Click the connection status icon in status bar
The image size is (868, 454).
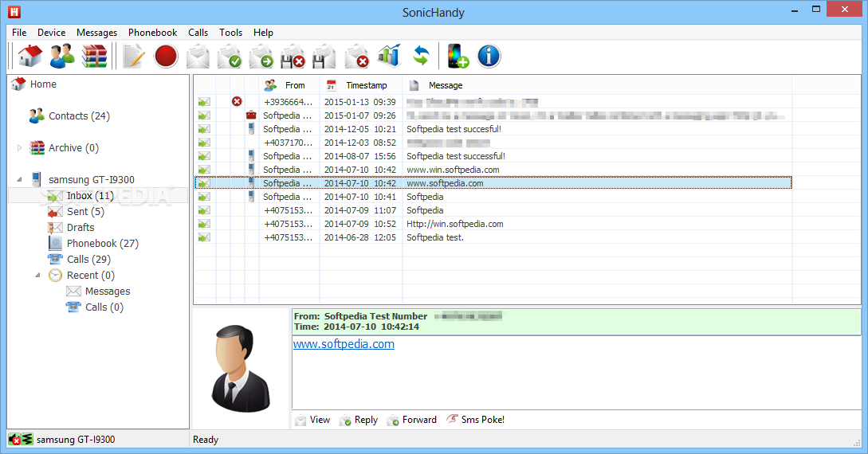pos(21,440)
